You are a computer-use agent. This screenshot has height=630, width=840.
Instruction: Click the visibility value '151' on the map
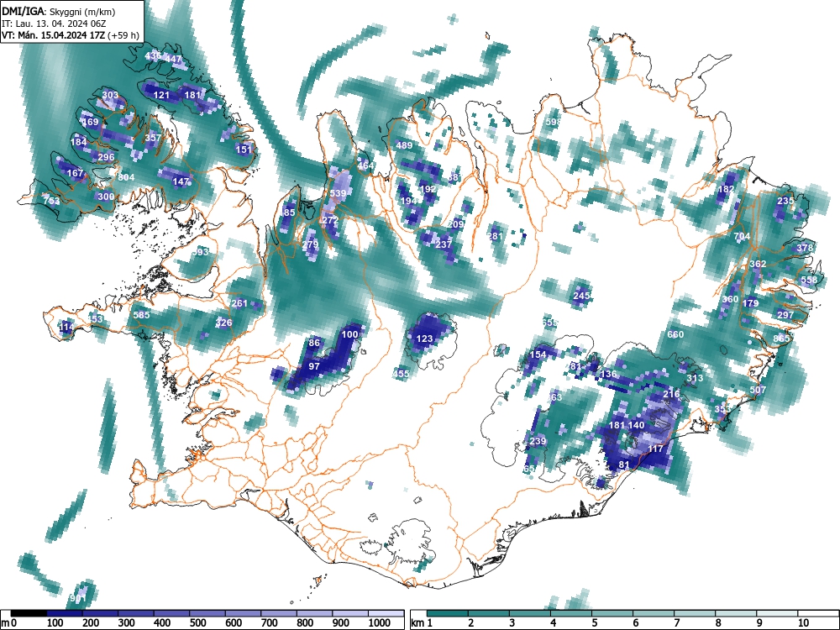[244, 150]
